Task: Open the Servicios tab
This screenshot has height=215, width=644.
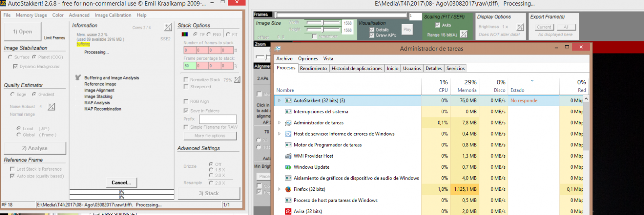Action: (456, 69)
